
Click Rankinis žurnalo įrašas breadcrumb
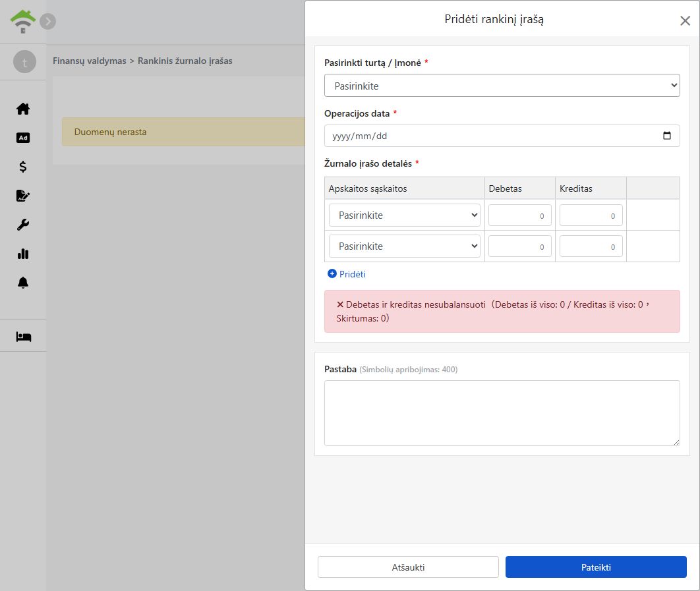(x=185, y=61)
